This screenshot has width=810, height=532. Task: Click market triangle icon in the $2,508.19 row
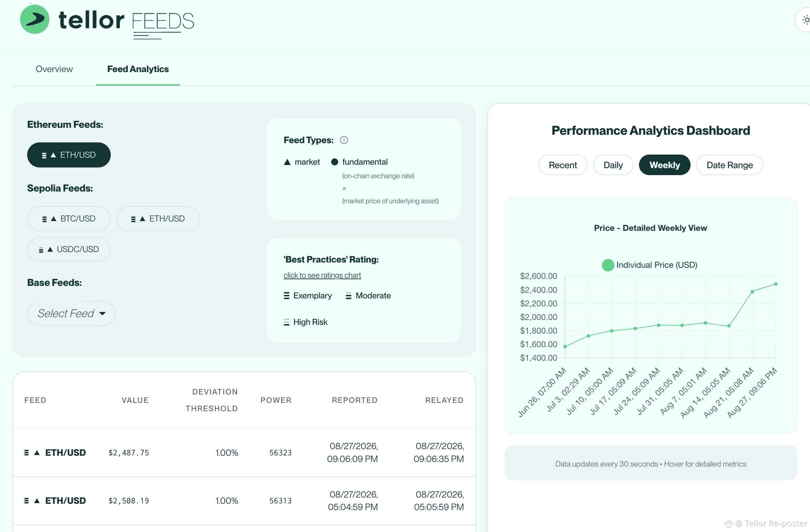point(37,501)
